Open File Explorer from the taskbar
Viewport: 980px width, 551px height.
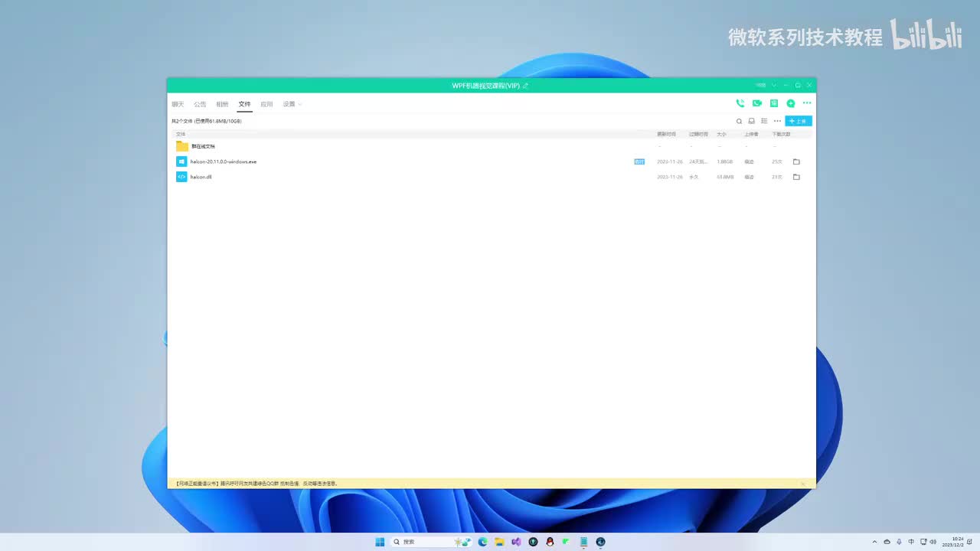click(x=499, y=542)
